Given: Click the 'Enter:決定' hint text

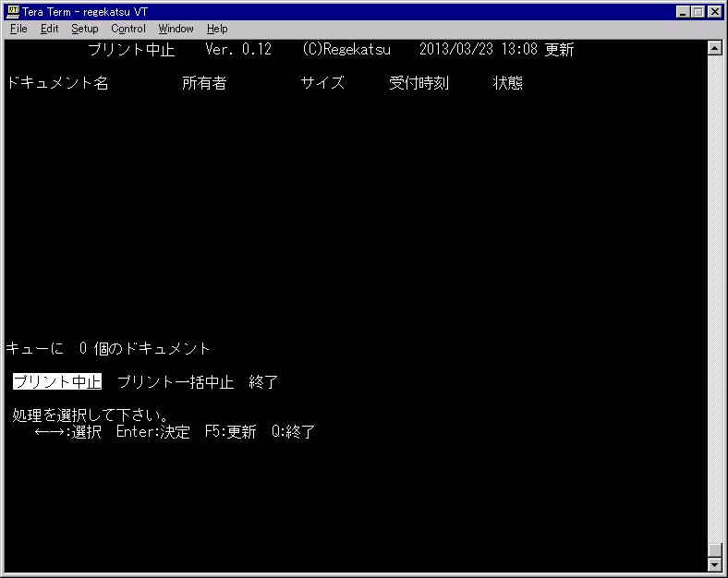Looking at the screenshot, I should [x=152, y=432].
